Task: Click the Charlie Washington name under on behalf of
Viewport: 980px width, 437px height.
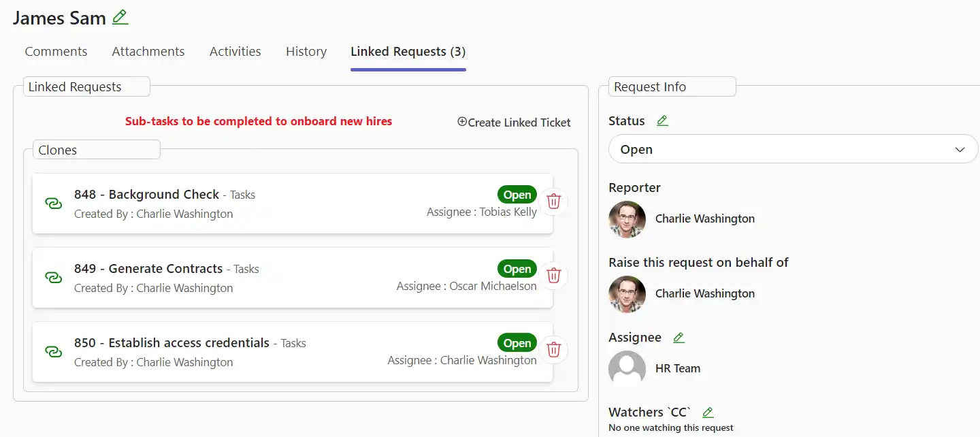Action: (x=705, y=294)
